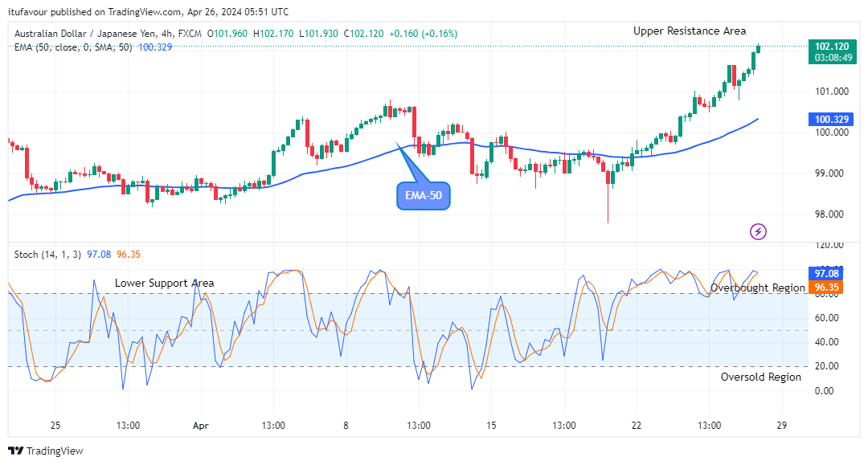
Task: Click the O101.960 open value in the legend
Action: click(x=227, y=34)
